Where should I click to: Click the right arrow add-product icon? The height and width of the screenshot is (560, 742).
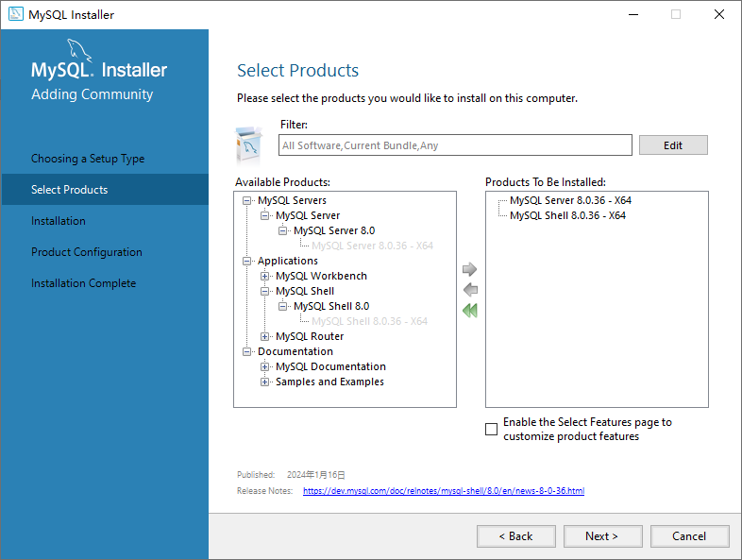470,269
